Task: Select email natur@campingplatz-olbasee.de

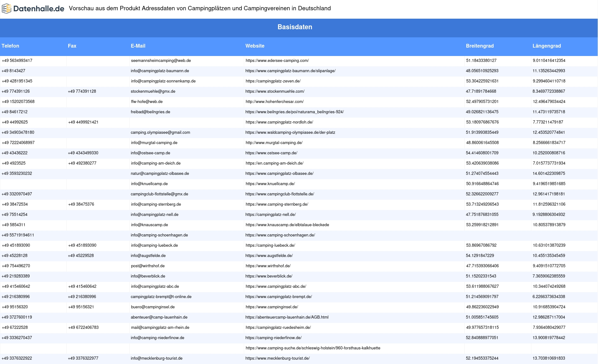Action: tap(160, 174)
